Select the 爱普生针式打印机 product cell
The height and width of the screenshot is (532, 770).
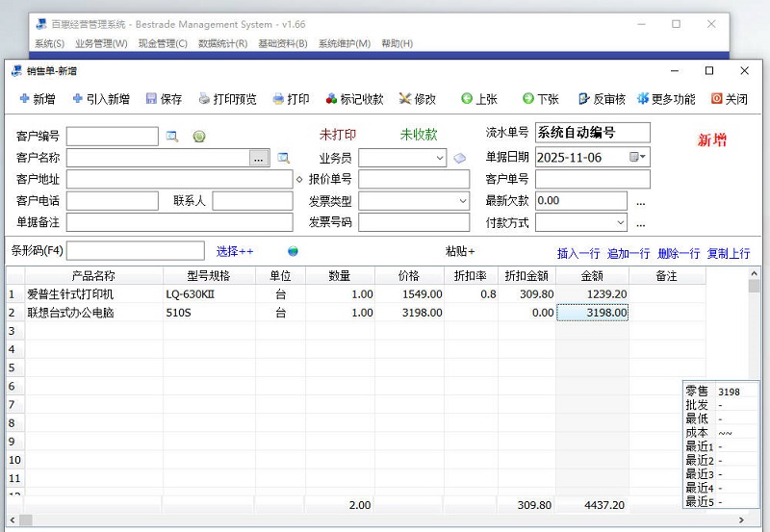[93, 294]
